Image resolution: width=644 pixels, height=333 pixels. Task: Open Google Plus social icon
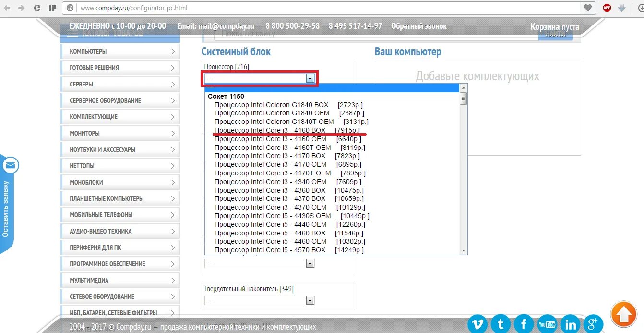[x=593, y=324]
